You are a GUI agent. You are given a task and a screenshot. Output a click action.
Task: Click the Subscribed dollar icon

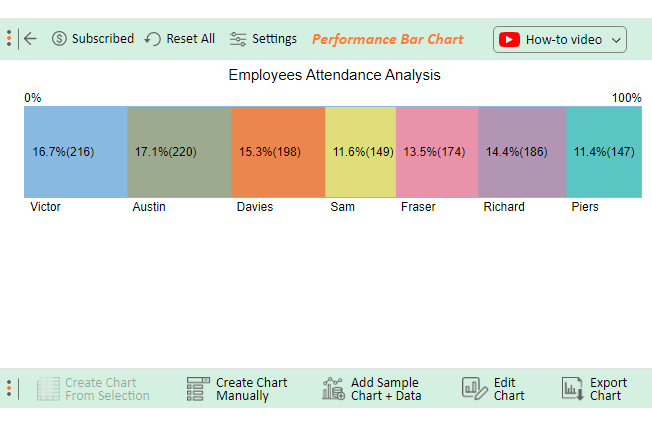point(59,39)
